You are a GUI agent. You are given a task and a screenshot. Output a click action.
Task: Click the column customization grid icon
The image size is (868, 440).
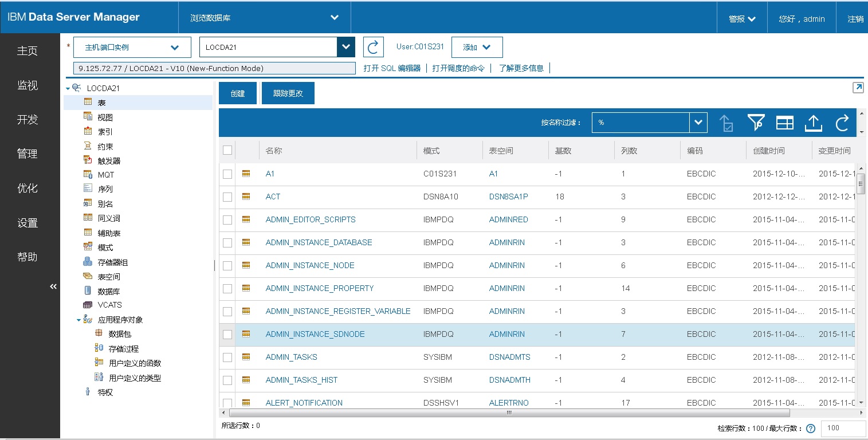pos(784,122)
